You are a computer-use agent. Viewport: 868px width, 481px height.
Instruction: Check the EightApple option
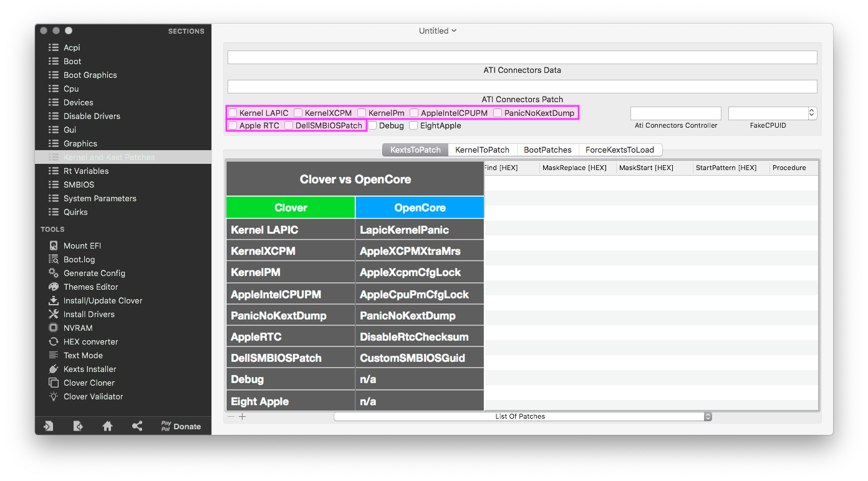pos(413,125)
